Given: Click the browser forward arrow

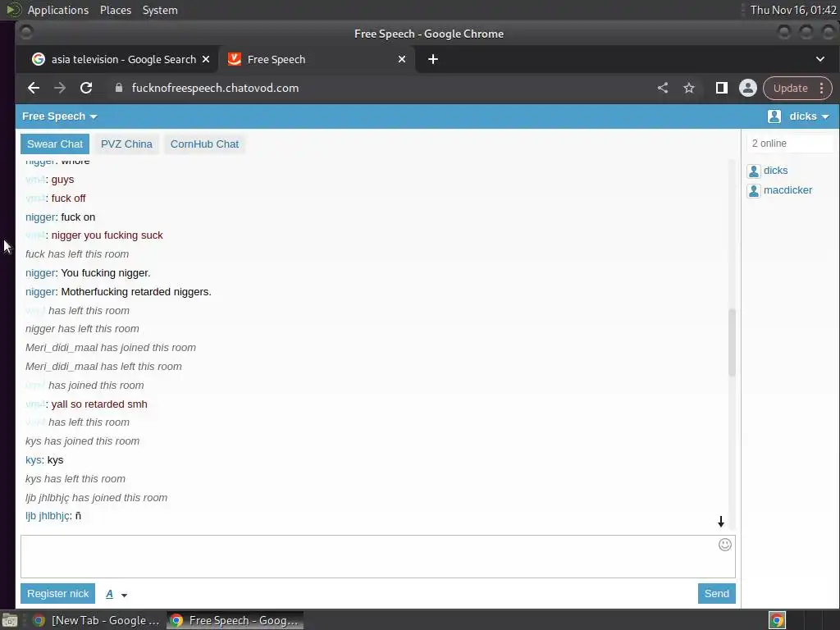Looking at the screenshot, I should pos(59,88).
